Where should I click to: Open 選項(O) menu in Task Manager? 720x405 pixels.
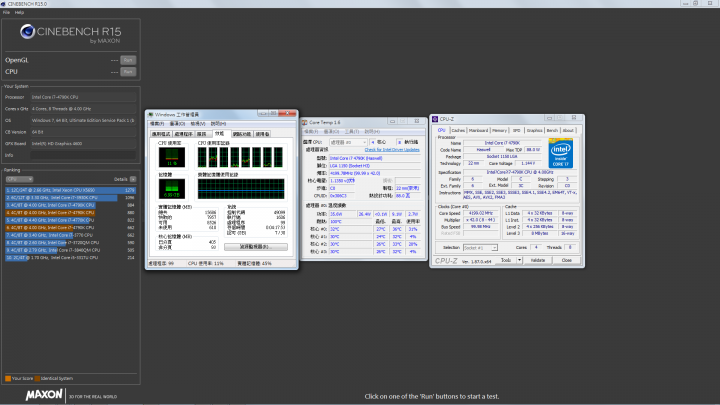coord(177,124)
